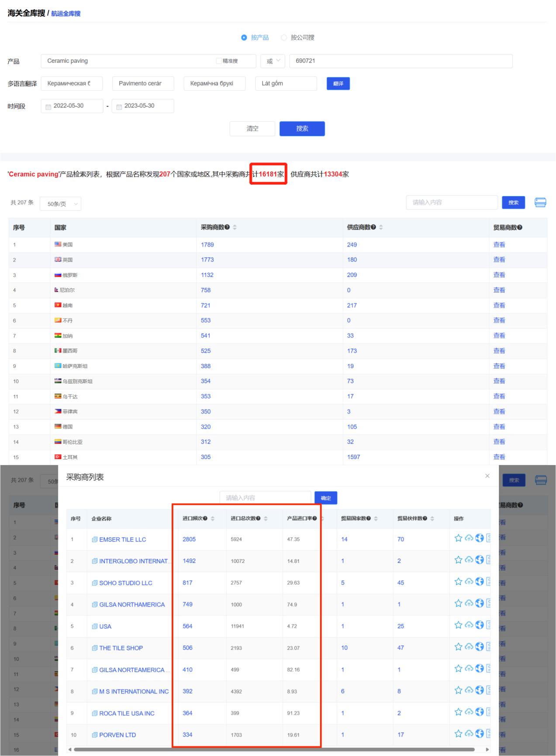Click help icon next to 采购商数 column header
This screenshot has height=756, width=556.
pyautogui.click(x=227, y=228)
